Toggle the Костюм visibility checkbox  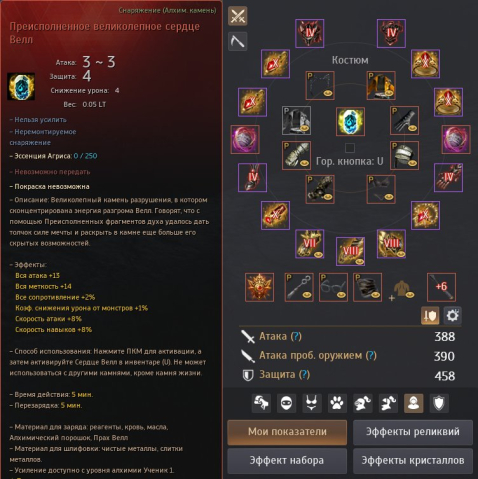350,148
